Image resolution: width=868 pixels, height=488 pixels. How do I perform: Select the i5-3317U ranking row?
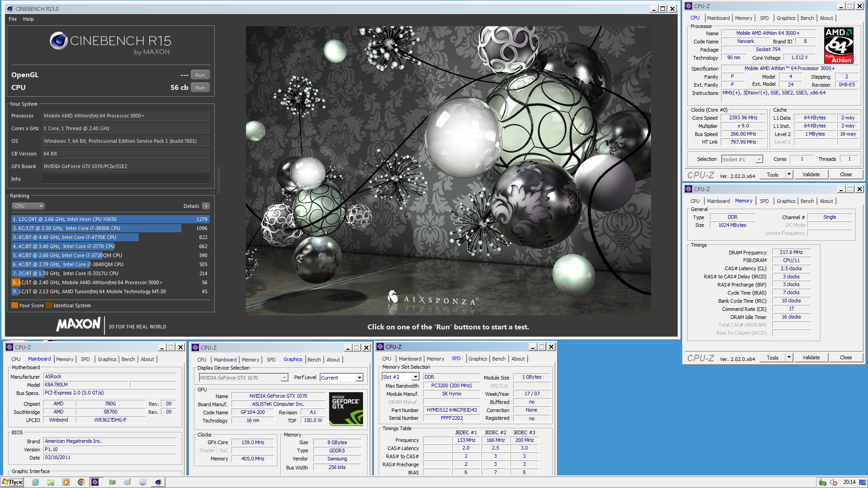coord(110,273)
